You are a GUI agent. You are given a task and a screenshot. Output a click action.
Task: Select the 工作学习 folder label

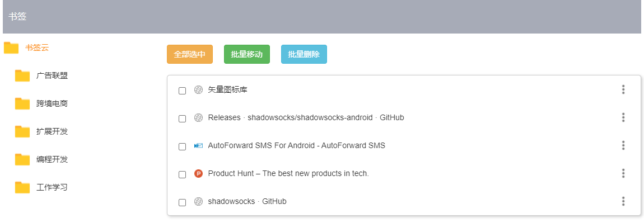coord(52,187)
